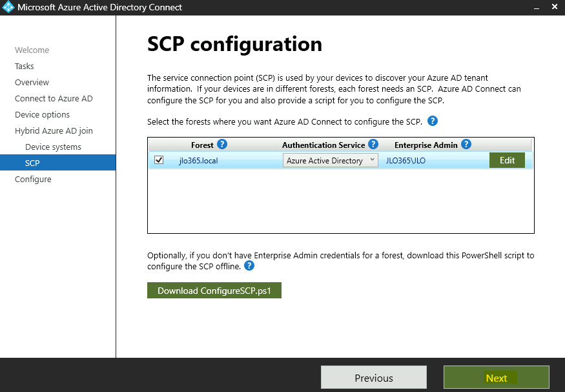Go to the Device options step
Screen dimensions: 565x392
pos(42,115)
